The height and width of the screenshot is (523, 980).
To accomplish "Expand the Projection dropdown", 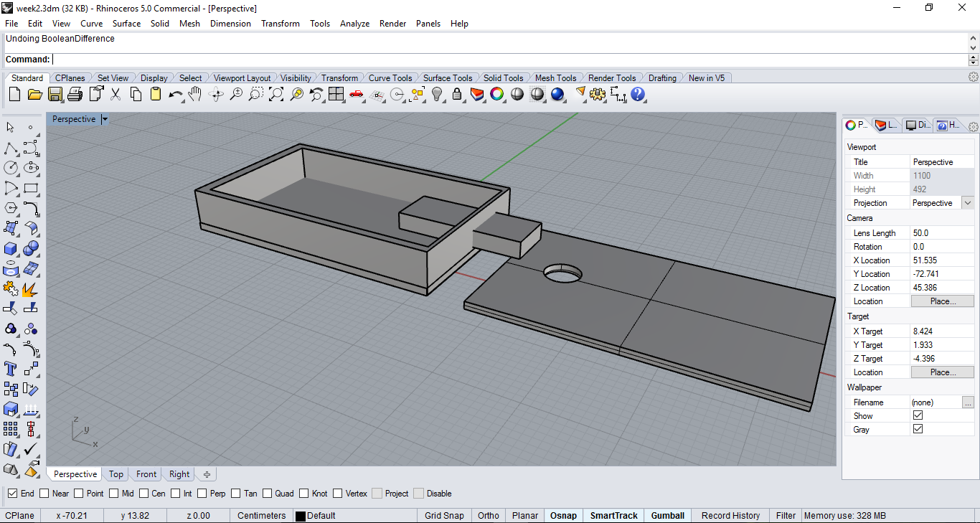I will tap(967, 203).
